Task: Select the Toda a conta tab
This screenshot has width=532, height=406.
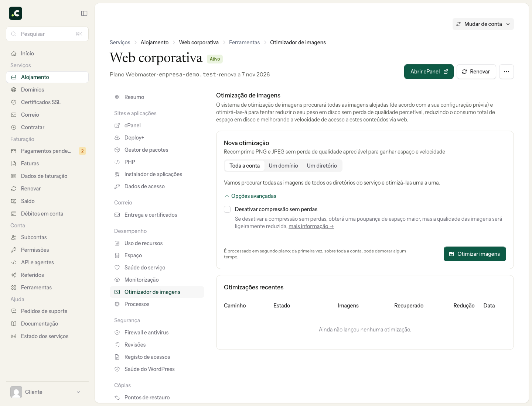Action: coord(245,166)
